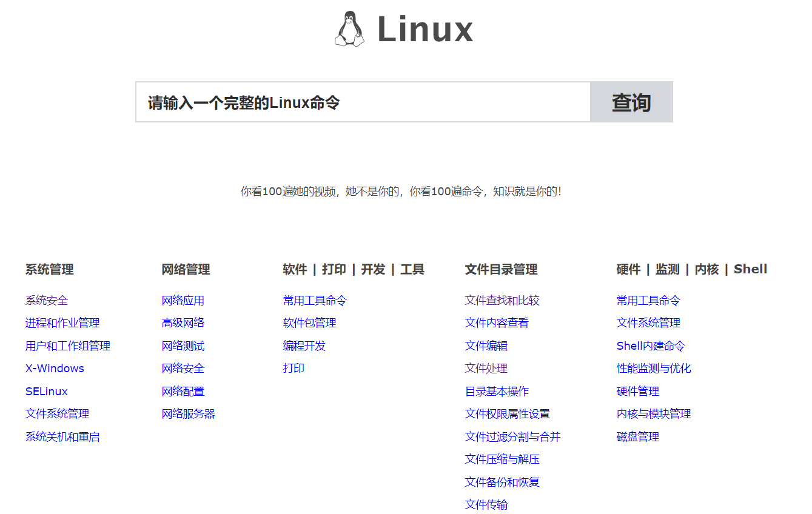812x514 pixels.
Task: Visit 目录基本操作 page
Action: click(x=497, y=392)
